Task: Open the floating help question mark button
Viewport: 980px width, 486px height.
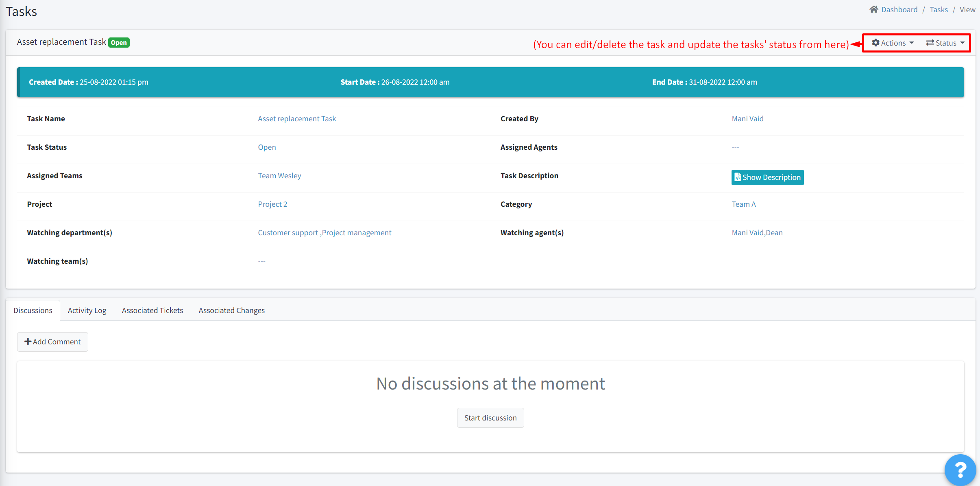Action: tap(960, 470)
